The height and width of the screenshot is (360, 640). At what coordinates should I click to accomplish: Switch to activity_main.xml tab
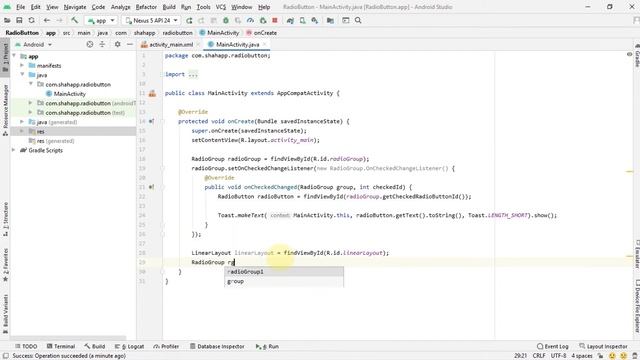pyautogui.click(x=171, y=44)
